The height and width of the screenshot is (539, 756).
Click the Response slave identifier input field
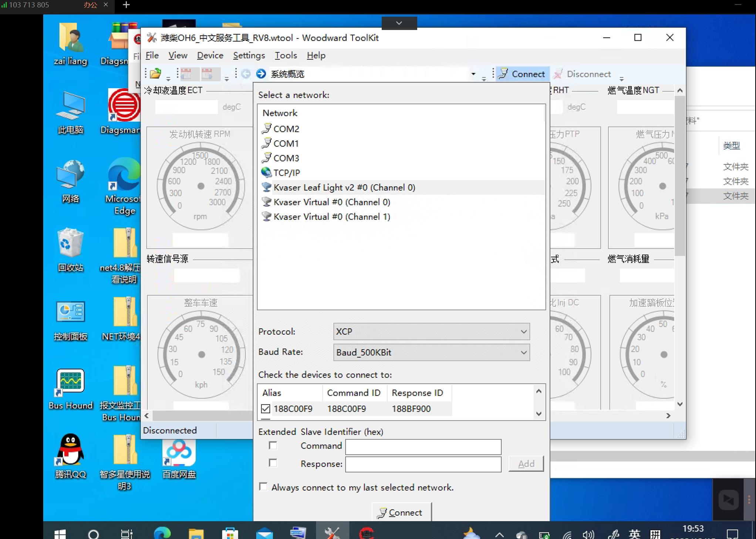coord(423,464)
